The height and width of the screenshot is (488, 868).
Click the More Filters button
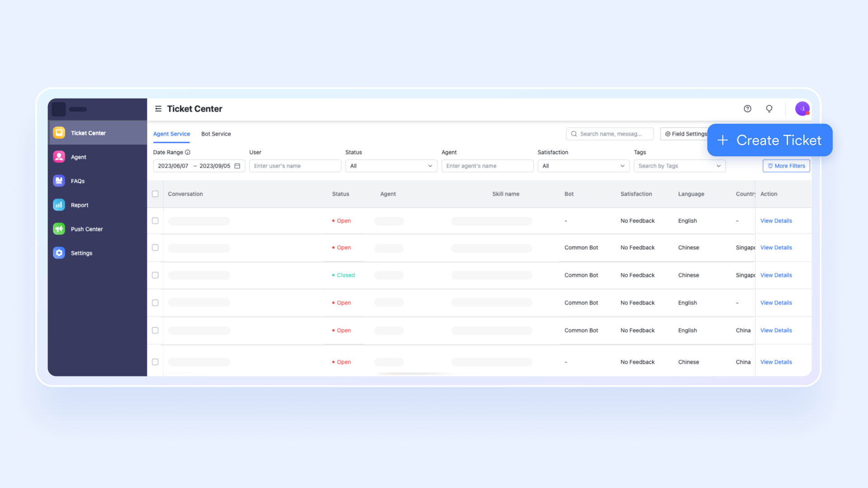[786, 166]
